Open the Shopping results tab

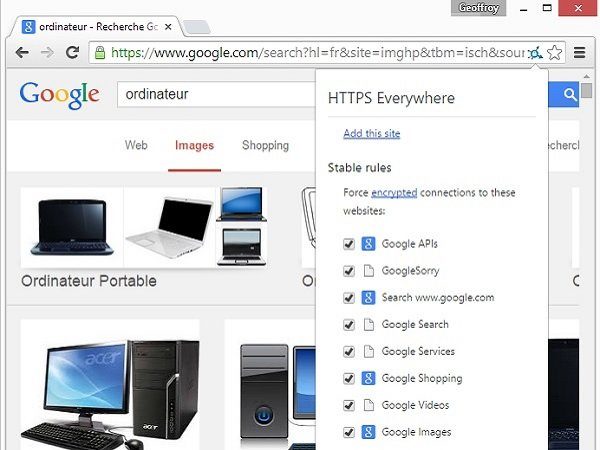265,145
